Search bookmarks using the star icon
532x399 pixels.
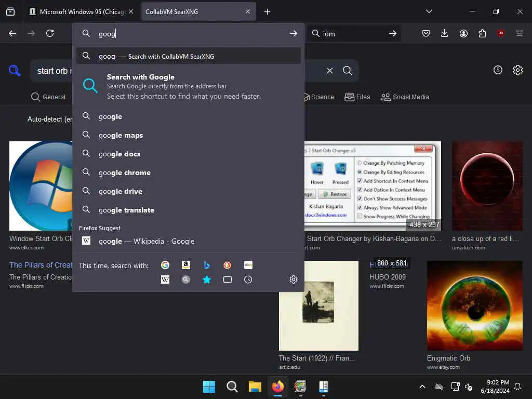[x=207, y=280]
